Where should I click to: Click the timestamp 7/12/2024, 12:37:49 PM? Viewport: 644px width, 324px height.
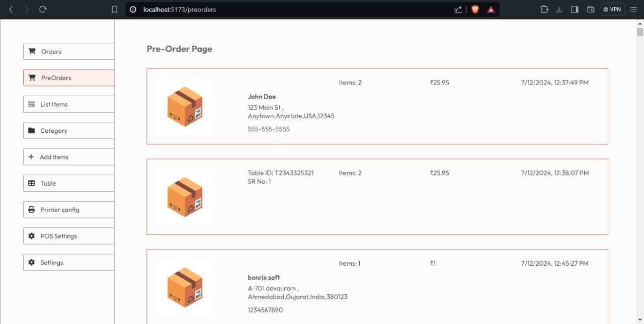point(555,83)
